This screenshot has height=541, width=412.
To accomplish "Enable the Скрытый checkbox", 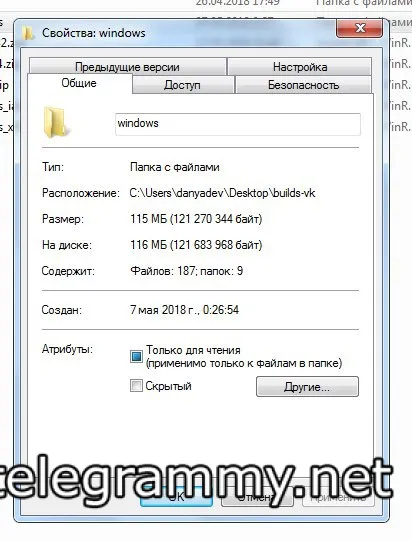I will [136, 385].
